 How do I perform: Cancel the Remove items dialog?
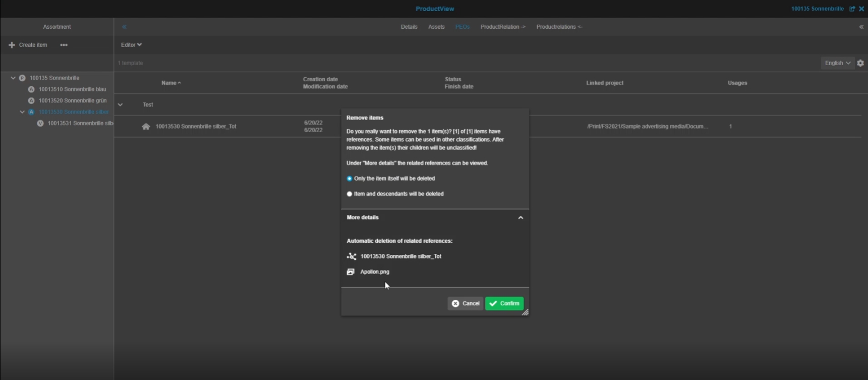click(x=465, y=303)
